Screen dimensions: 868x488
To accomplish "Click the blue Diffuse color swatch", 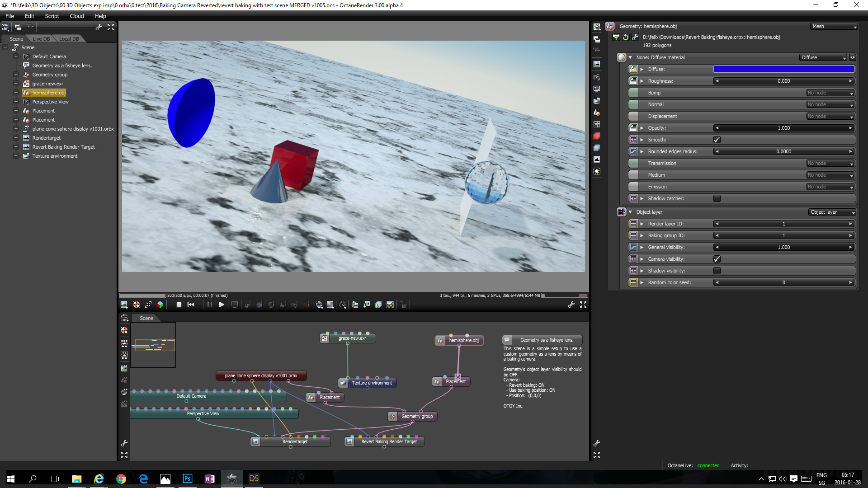I will 783,70.
